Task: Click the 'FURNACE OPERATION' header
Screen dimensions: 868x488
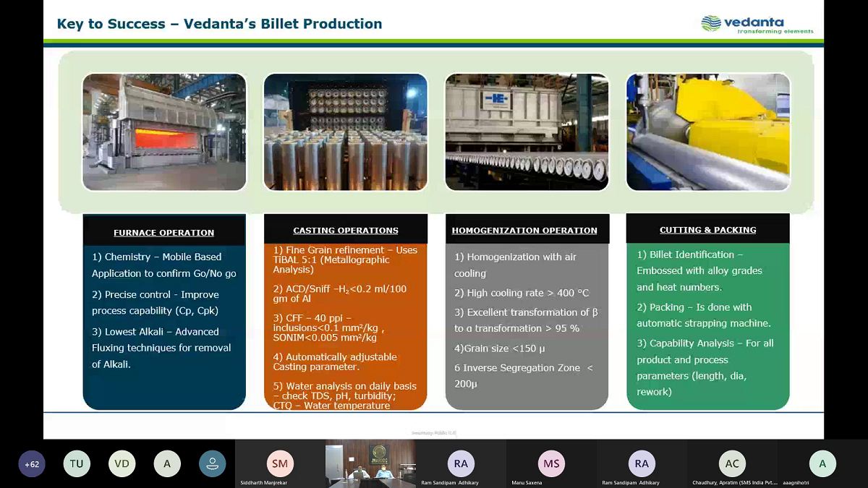Action: pos(164,233)
